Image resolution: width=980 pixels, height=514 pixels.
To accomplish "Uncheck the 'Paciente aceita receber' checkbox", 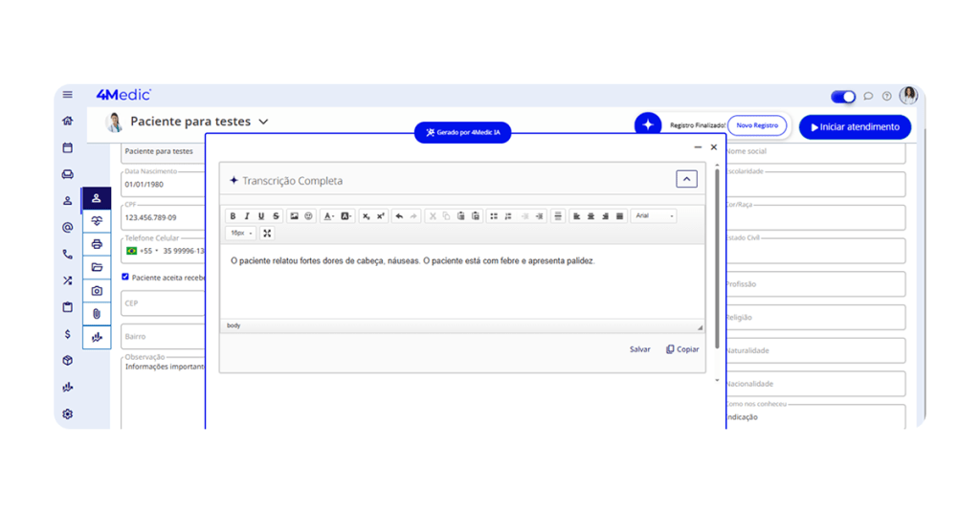I will point(125,278).
